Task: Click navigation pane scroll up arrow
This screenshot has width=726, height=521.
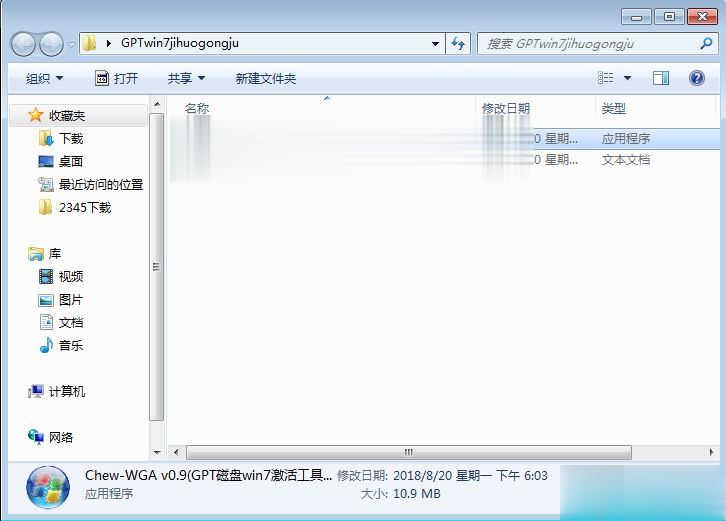Action: click(157, 104)
